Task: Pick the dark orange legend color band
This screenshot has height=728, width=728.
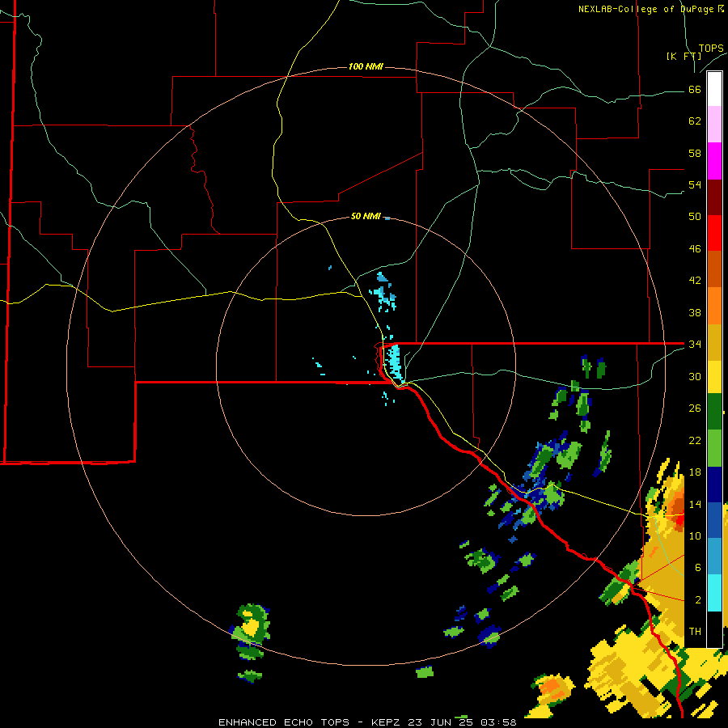Action: click(714, 269)
